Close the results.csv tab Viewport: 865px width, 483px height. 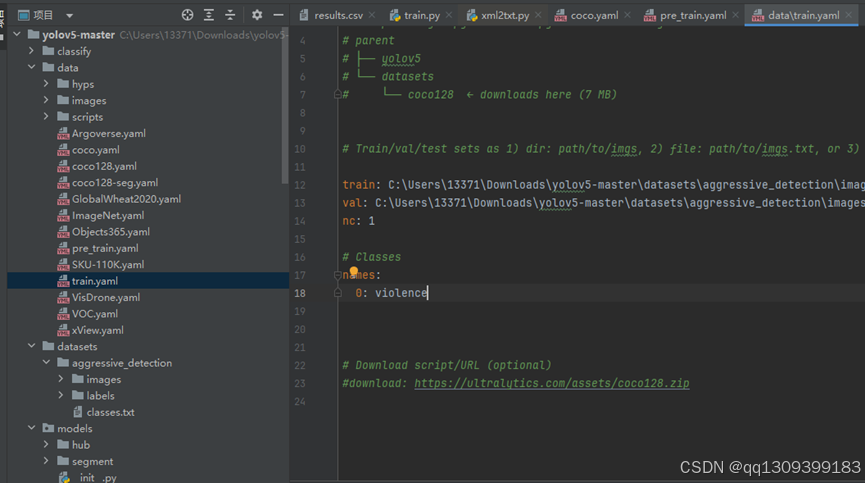(x=372, y=15)
